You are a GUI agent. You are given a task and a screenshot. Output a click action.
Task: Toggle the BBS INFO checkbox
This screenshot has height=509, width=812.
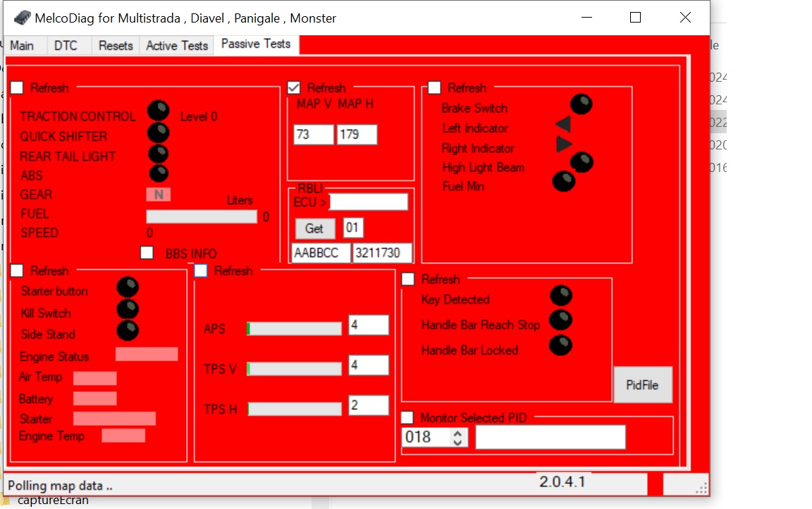tap(147, 252)
